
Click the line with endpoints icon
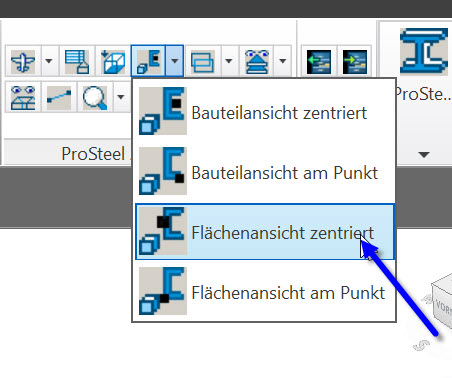59,98
